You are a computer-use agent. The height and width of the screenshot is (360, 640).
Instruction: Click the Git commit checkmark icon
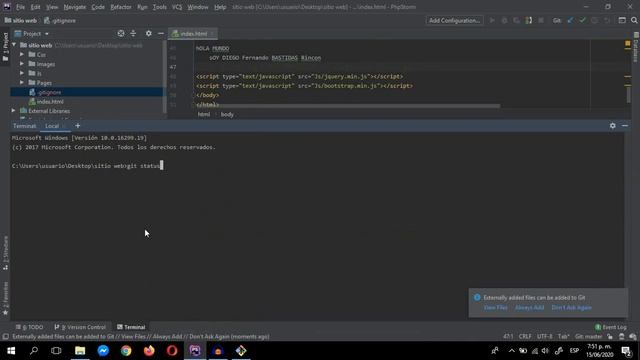pos(582,20)
